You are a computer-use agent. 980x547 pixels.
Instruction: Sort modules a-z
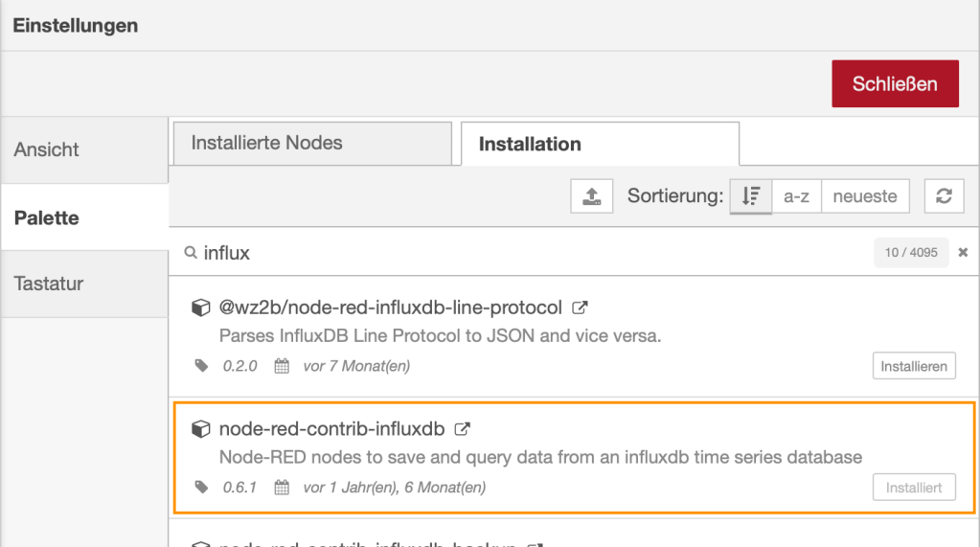796,196
